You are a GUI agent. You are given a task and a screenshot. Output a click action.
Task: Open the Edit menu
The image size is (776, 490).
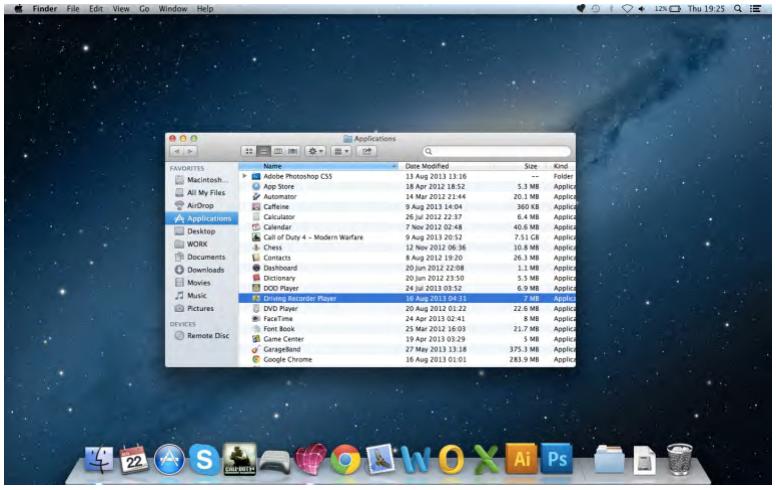click(96, 9)
